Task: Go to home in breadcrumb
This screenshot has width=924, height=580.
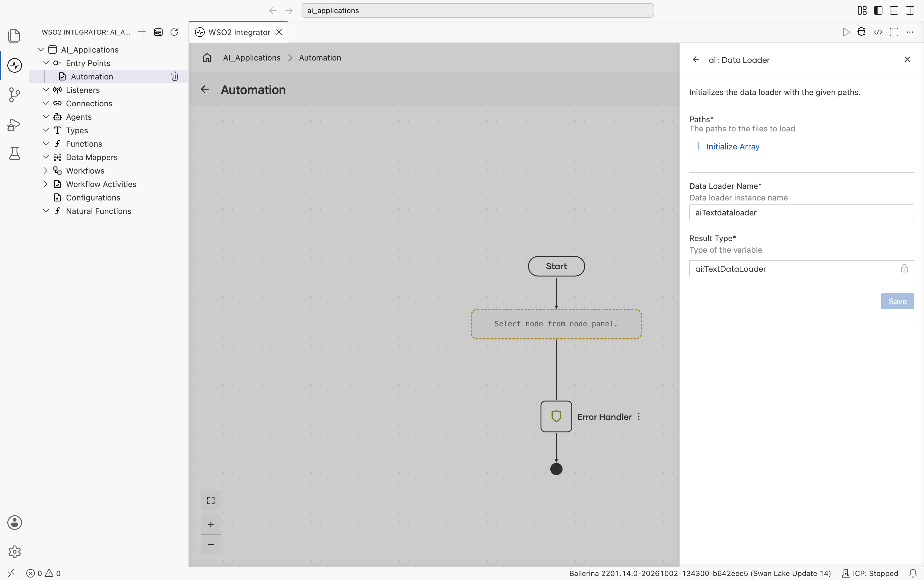Action: point(207,57)
